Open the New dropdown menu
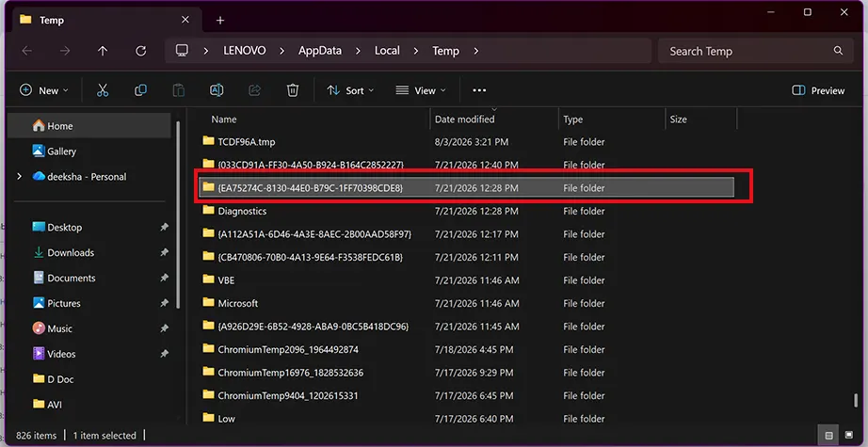868x447 pixels. (44, 90)
